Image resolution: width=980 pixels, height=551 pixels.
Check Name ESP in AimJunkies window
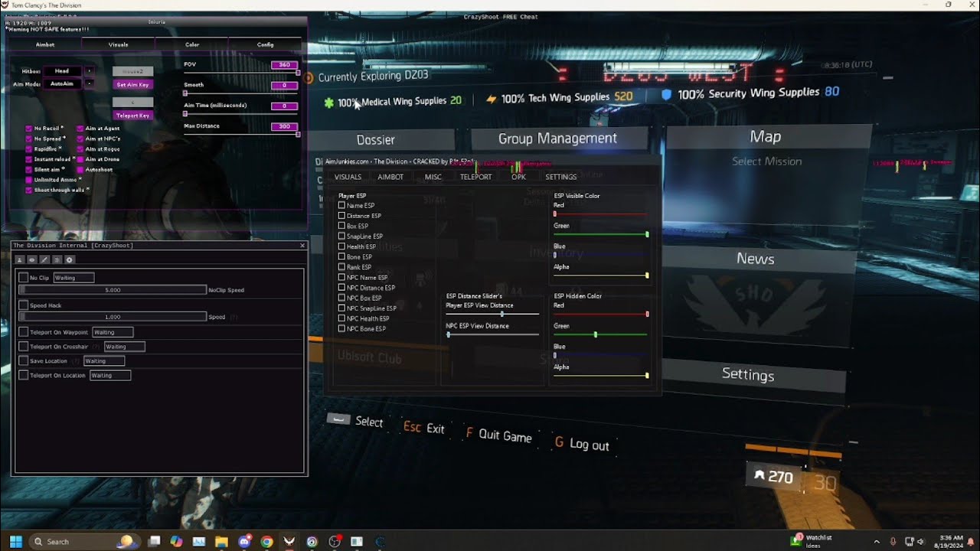pyautogui.click(x=341, y=205)
